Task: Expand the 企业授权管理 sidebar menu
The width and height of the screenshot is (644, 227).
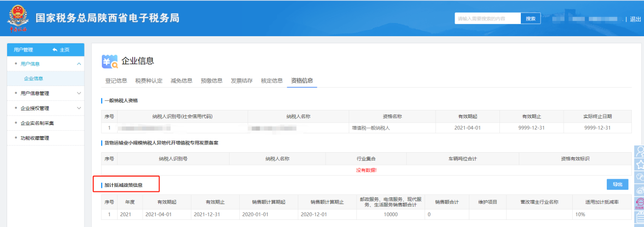Action: click(x=78, y=108)
